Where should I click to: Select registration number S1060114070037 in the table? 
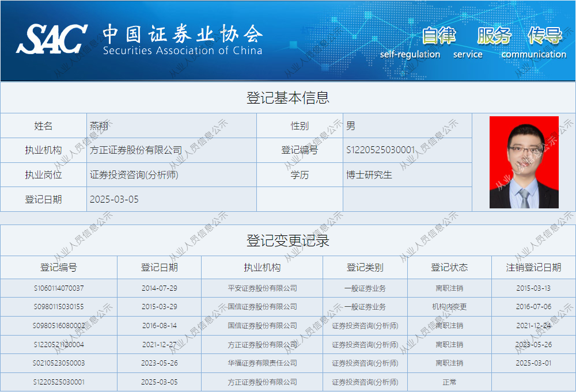pyautogui.click(x=58, y=288)
